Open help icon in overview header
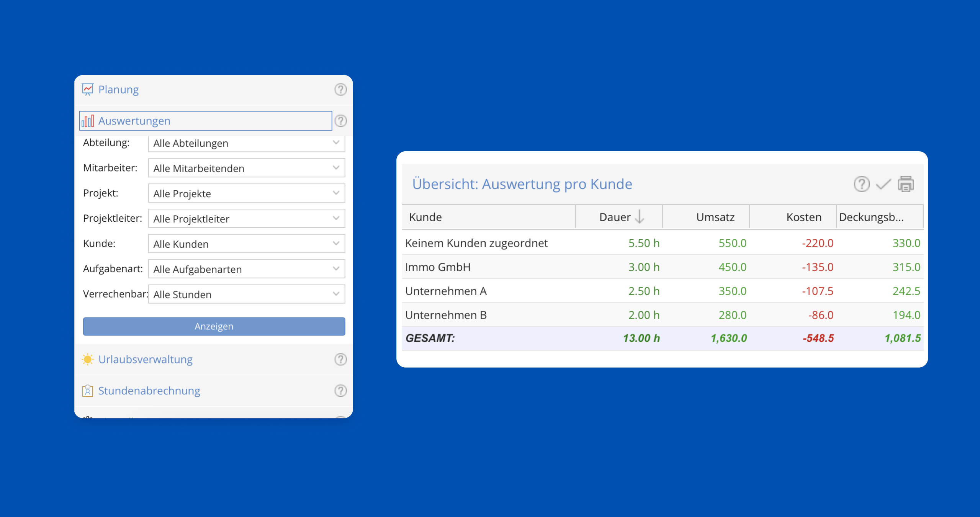 pyautogui.click(x=861, y=184)
